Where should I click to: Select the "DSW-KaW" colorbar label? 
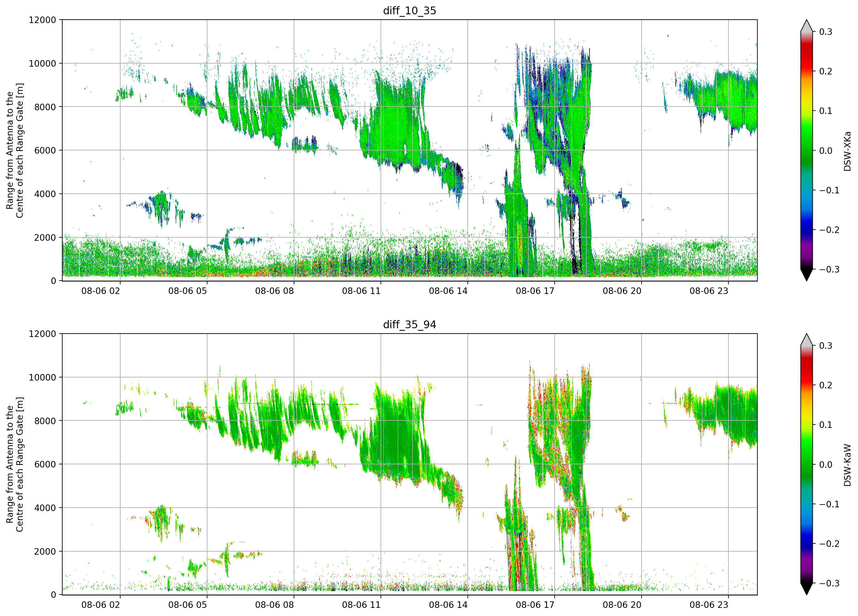click(847, 465)
